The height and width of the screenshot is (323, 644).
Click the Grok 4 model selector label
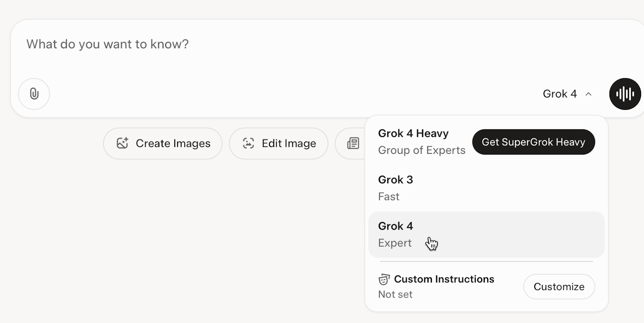[x=559, y=94]
